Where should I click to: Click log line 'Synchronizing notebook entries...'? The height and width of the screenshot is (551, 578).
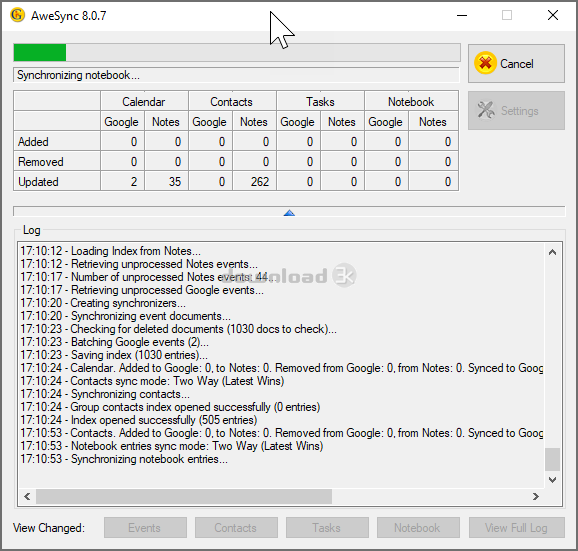(x=124, y=459)
